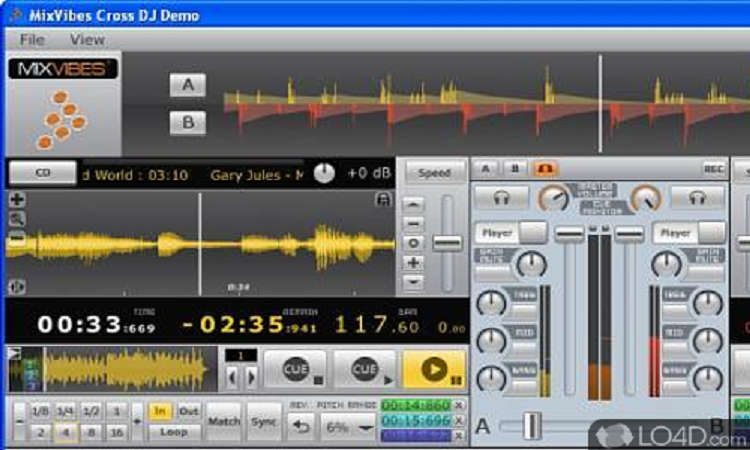Zoom in the waveform with plus icon
Screen dimensions: 750x450
click(17, 200)
